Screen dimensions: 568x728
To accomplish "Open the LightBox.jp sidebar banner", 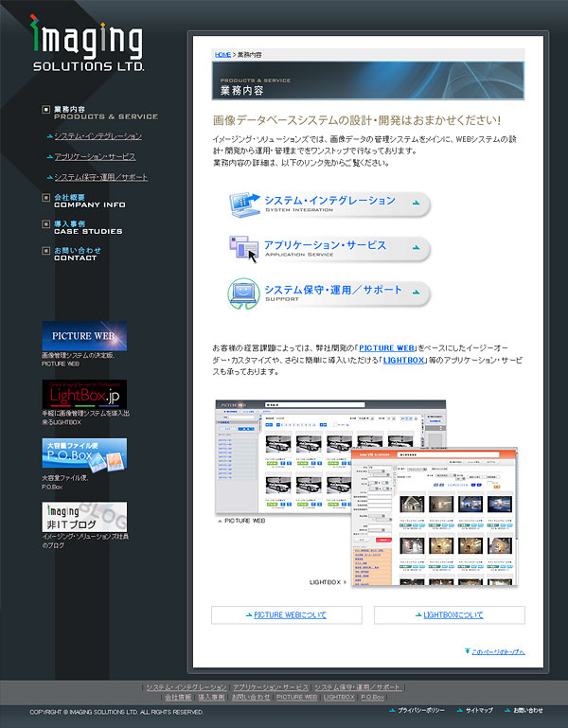I will (x=84, y=393).
